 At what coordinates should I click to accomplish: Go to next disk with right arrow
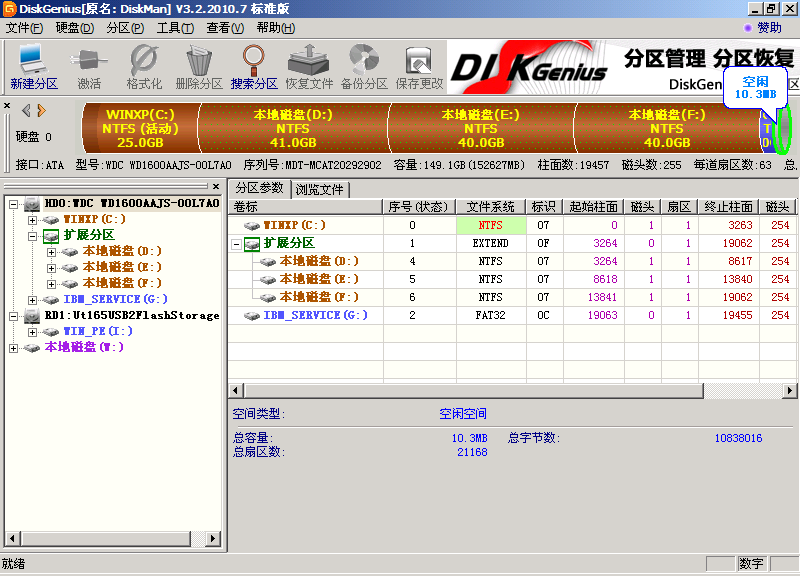point(42,110)
